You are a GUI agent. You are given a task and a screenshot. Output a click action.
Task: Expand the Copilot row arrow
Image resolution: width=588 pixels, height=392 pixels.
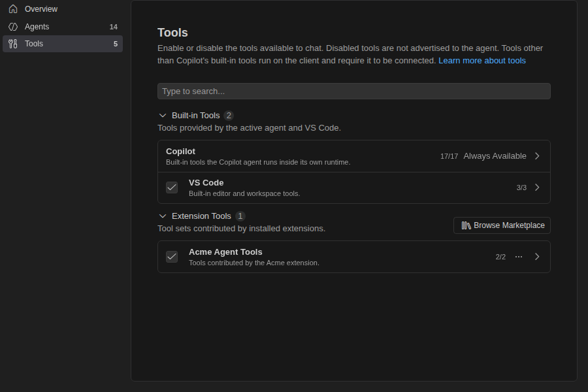[537, 156]
